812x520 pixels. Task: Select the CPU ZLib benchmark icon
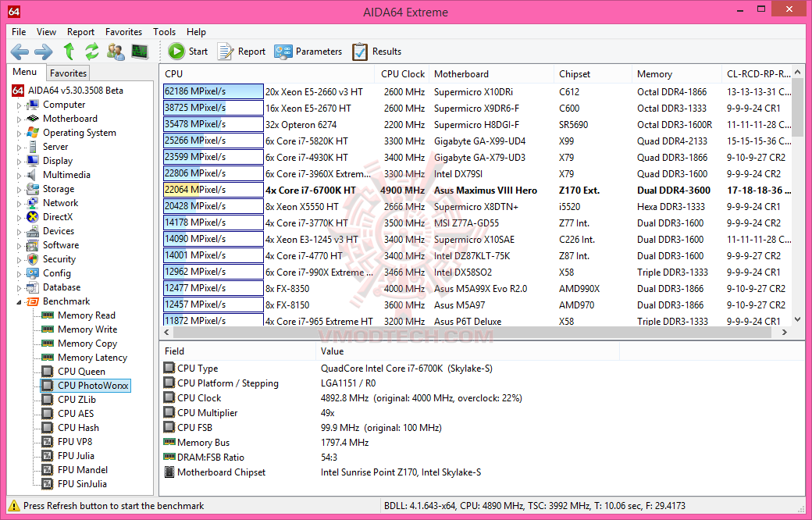pyautogui.click(x=48, y=399)
